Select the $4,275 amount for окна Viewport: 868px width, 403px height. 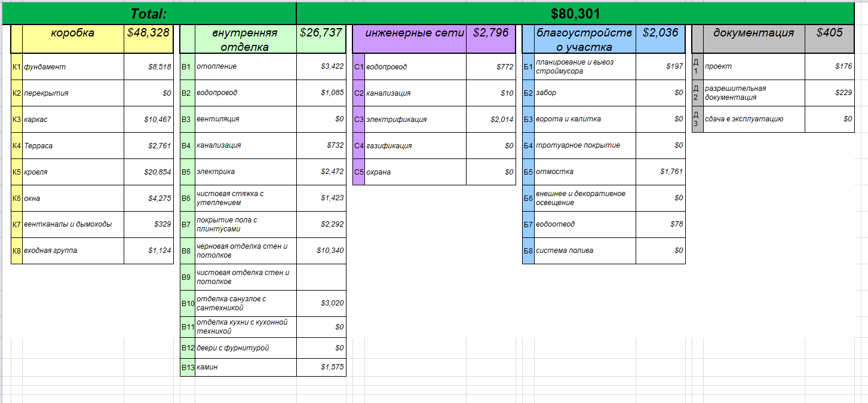coord(149,199)
